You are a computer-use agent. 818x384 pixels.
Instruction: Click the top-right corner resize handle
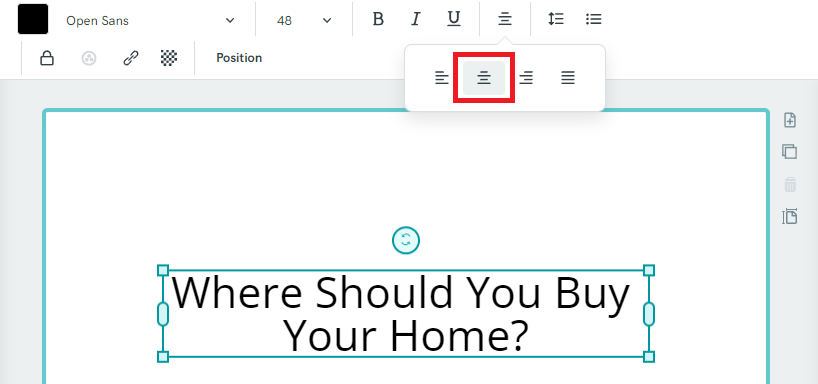click(649, 270)
